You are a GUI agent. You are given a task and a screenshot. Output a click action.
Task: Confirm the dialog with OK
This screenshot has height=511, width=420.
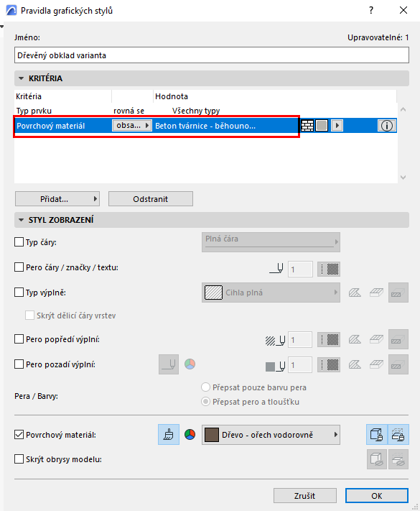377,496
